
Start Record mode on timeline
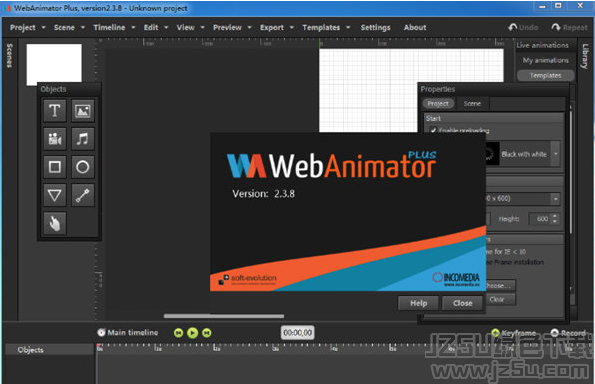pyautogui.click(x=568, y=333)
